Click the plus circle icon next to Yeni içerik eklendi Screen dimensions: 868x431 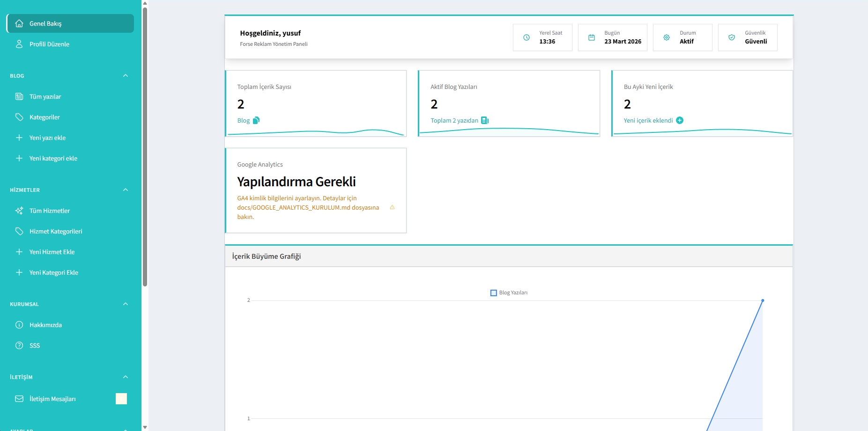680,120
